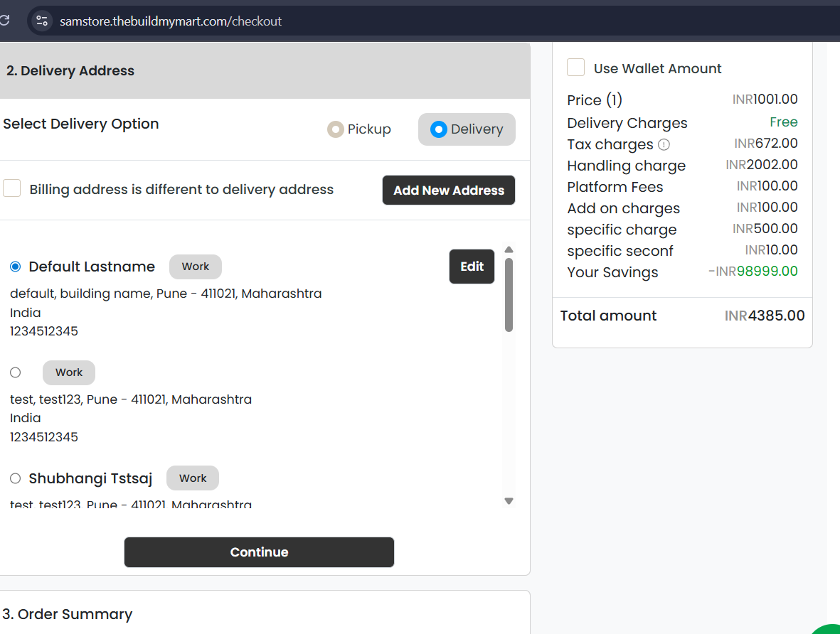Click the specific charge value INR500.00
The height and width of the screenshot is (634, 840).
(765, 229)
